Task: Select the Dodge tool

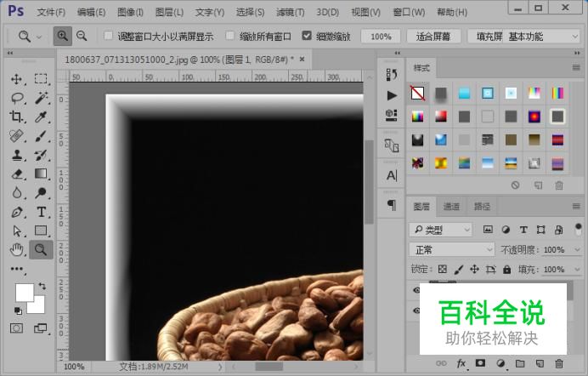Action: coord(41,193)
